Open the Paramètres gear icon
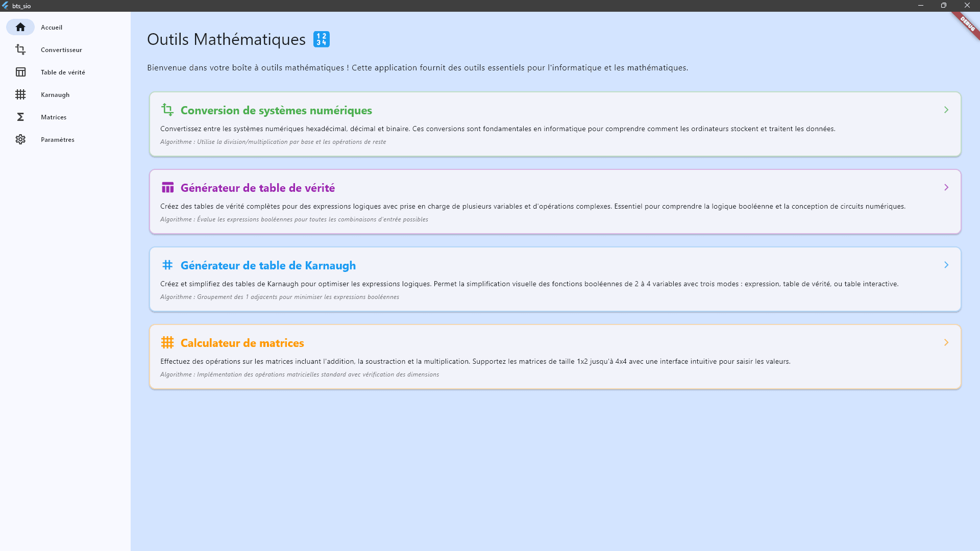This screenshot has width=980, height=551. (x=20, y=139)
